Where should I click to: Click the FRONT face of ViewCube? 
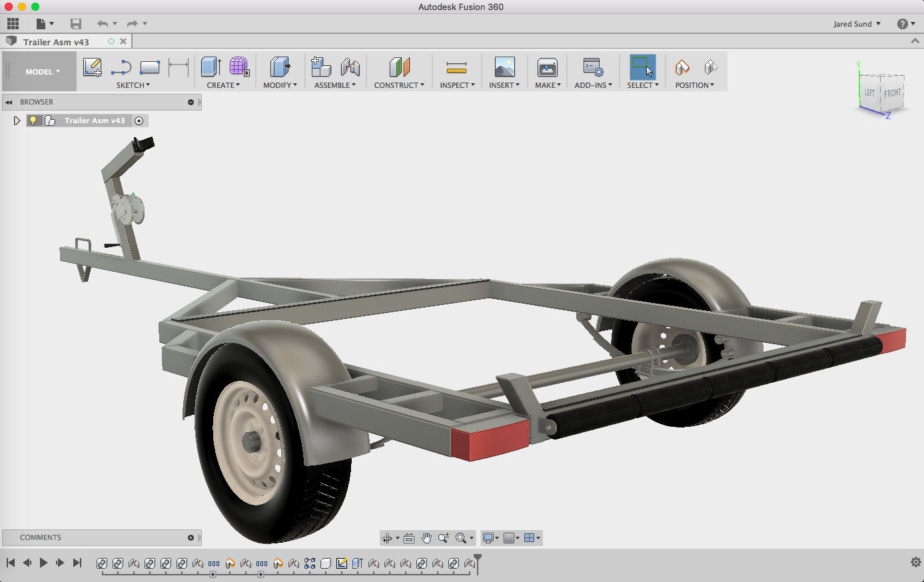pyautogui.click(x=892, y=94)
